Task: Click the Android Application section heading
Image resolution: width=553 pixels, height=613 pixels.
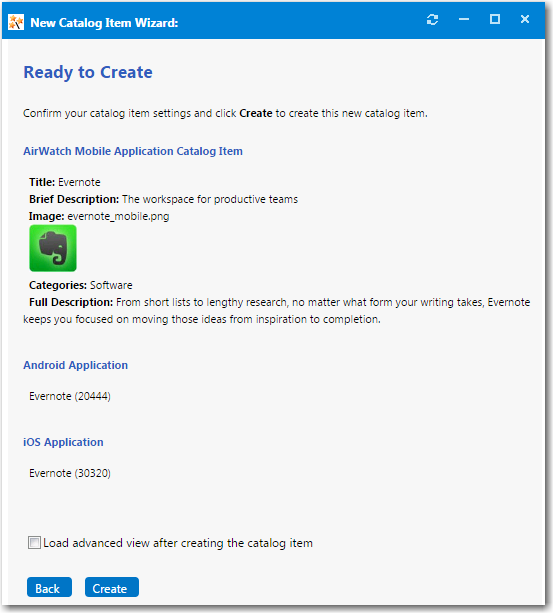Action: click(x=75, y=365)
